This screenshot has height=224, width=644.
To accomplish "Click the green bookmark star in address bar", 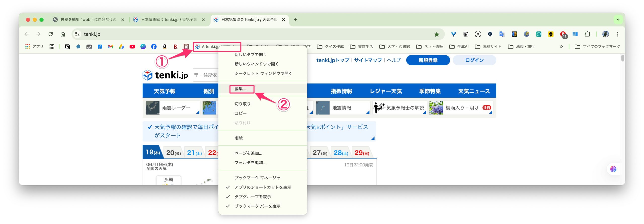I will pyautogui.click(x=437, y=34).
